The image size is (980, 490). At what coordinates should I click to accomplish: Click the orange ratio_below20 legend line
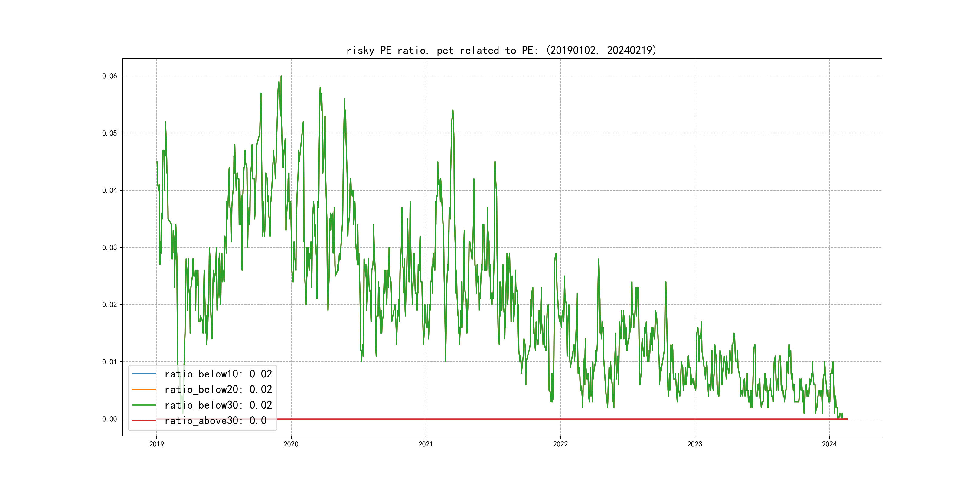(144, 389)
